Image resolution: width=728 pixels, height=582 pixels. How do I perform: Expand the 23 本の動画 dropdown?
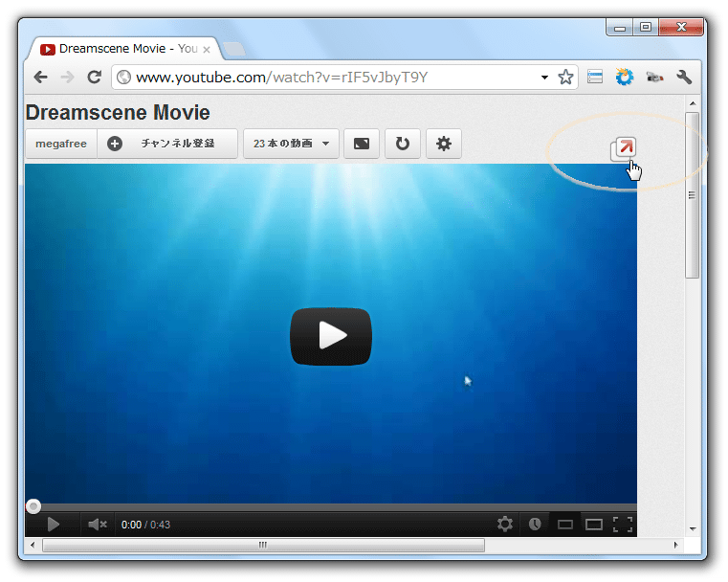point(291,144)
